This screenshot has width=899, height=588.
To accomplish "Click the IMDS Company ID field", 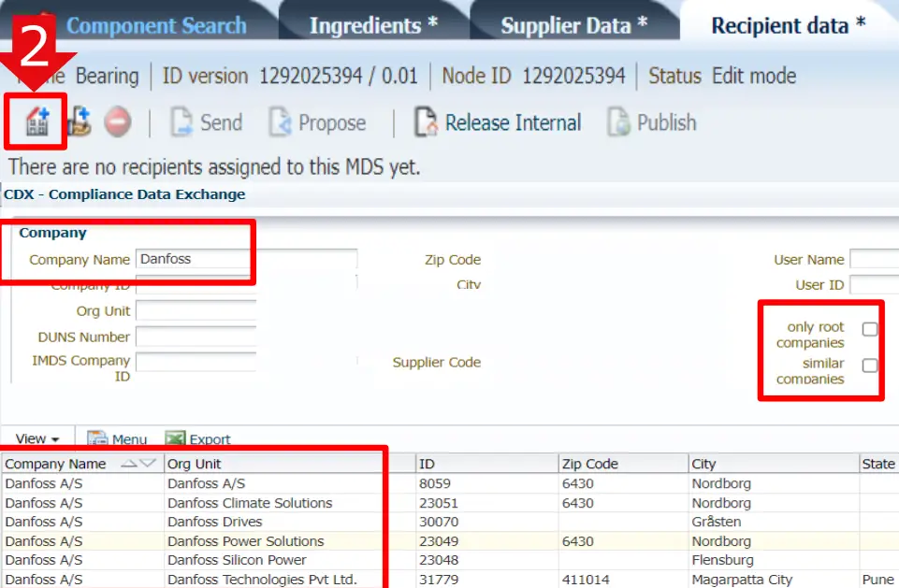I will click(x=196, y=362).
